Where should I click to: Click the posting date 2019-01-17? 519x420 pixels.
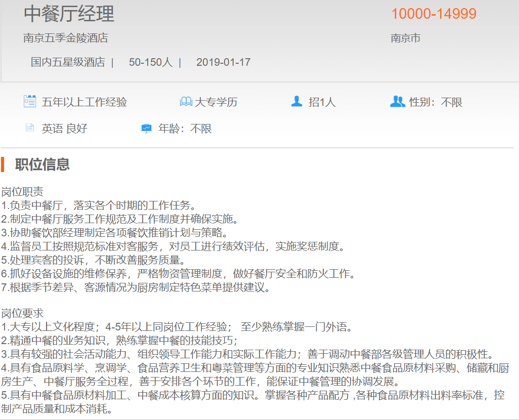click(223, 62)
